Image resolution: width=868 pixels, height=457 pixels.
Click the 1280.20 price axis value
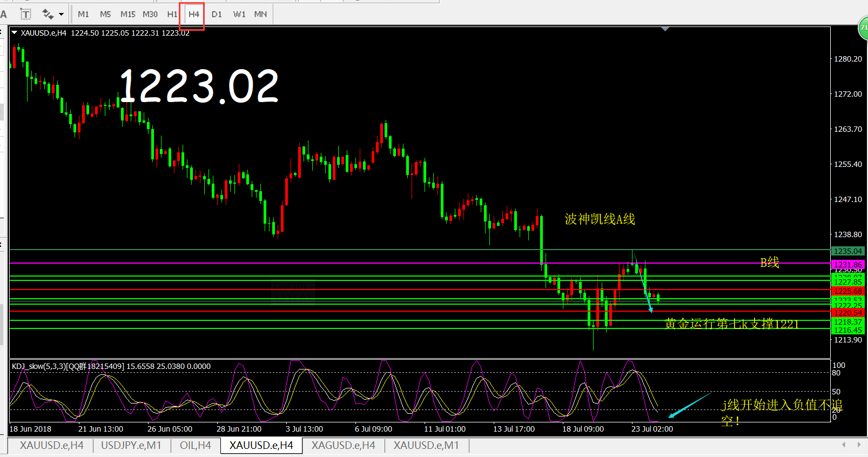pos(848,59)
